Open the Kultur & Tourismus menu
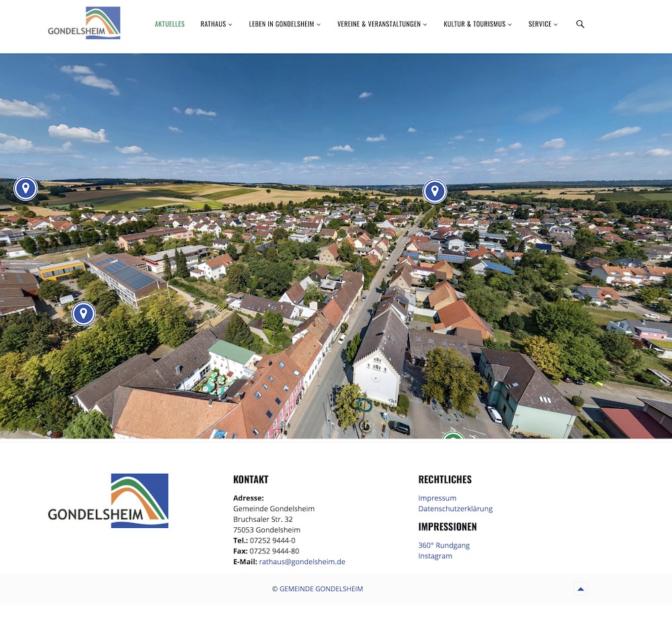The height and width of the screenshot is (626, 672). tap(477, 24)
